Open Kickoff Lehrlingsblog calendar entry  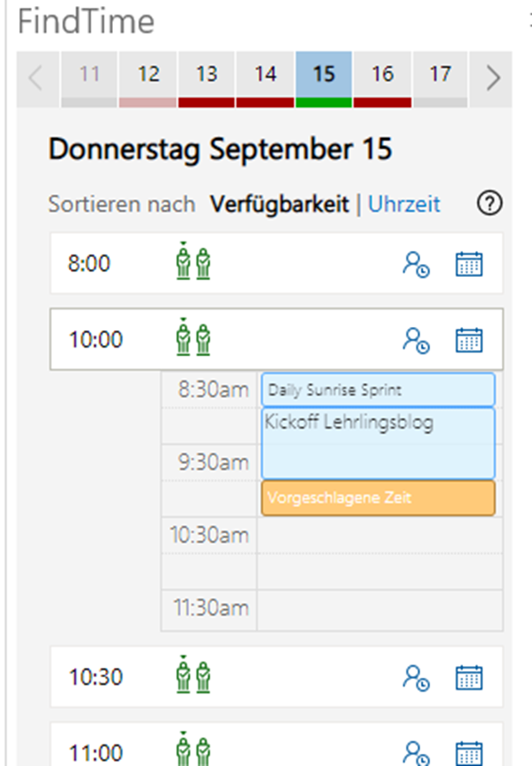click(379, 443)
